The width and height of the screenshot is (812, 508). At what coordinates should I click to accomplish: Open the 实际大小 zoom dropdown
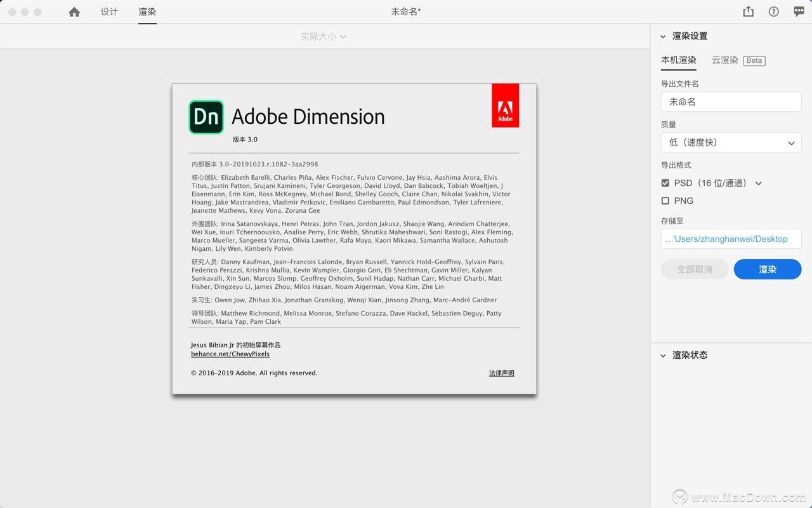(x=324, y=37)
